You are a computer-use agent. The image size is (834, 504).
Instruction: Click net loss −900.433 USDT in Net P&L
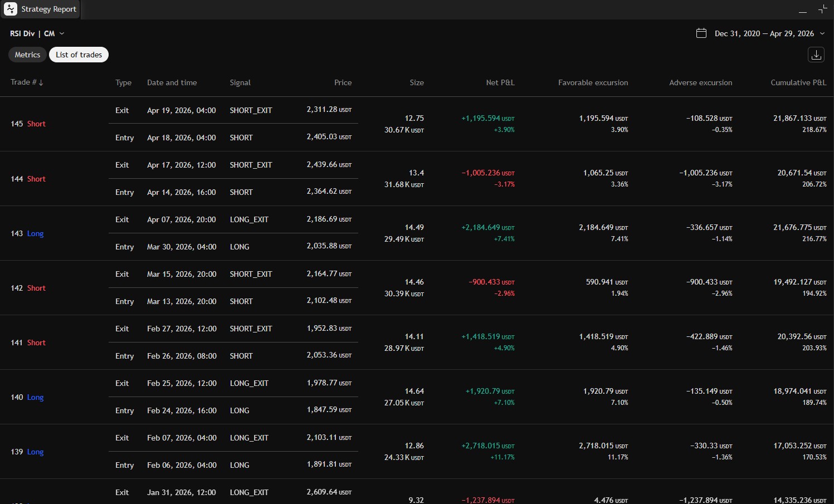491,282
